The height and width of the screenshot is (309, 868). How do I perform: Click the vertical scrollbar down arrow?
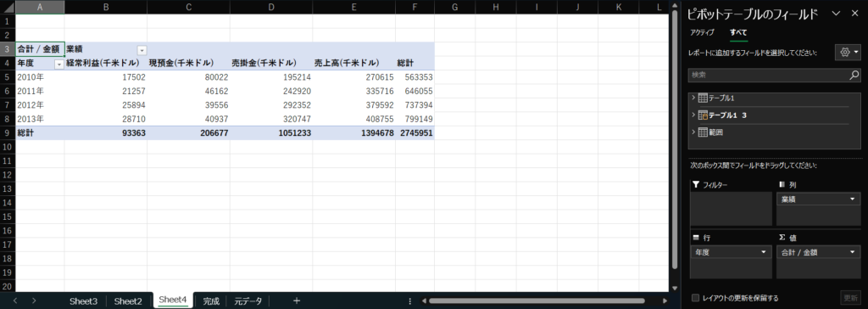pyautogui.click(x=674, y=289)
